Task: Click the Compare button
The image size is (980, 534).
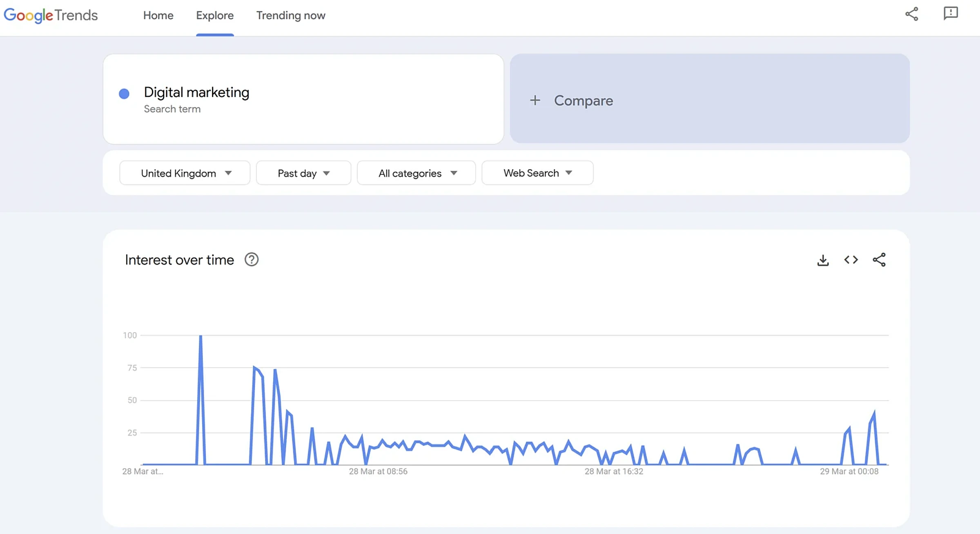Action: coord(710,98)
